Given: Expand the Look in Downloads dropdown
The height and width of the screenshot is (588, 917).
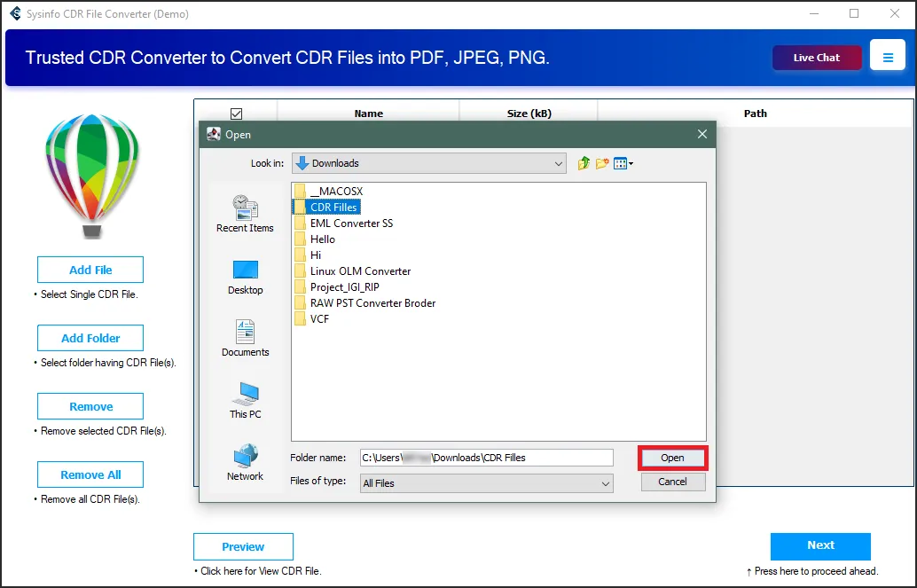Looking at the screenshot, I should [x=428, y=163].
